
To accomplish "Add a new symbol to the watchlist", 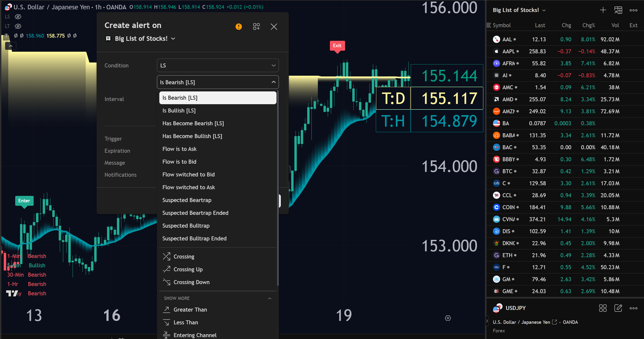I will [x=602, y=10].
